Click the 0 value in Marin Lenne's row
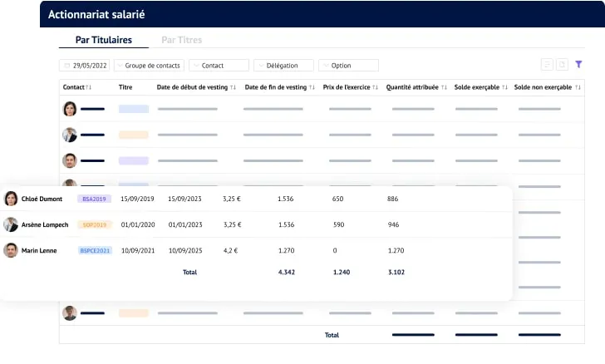This screenshot has height=364, width=605. pos(335,250)
